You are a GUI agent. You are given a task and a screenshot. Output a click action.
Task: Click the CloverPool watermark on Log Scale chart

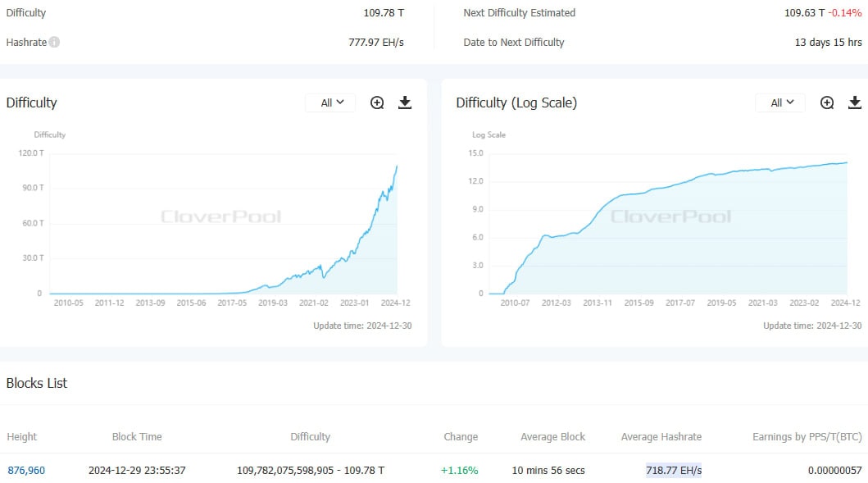(670, 216)
